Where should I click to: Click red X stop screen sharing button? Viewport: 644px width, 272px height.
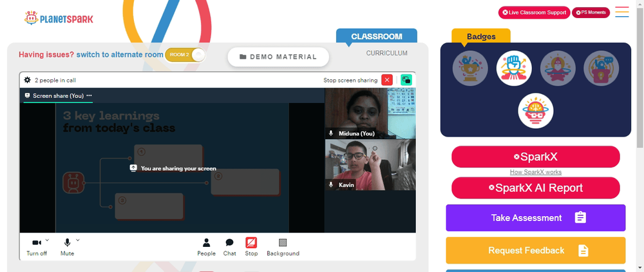pyautogui.click(x=387, y=80)
